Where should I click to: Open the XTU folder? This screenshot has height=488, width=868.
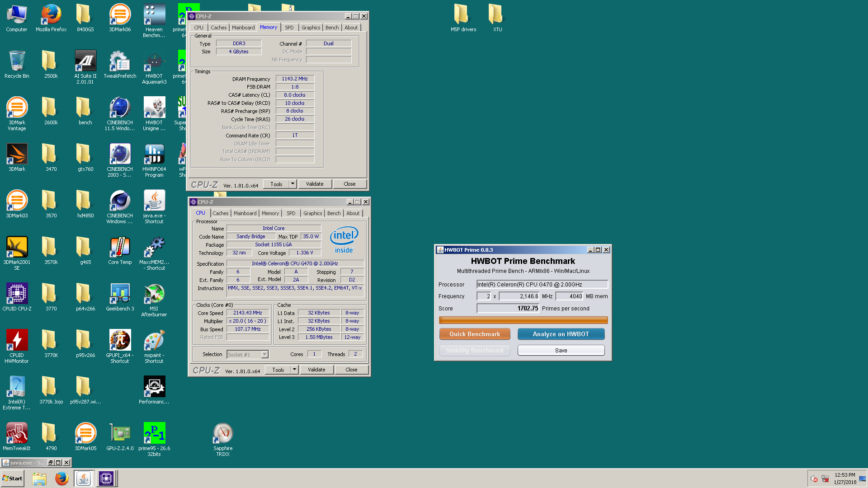point(497,18)
